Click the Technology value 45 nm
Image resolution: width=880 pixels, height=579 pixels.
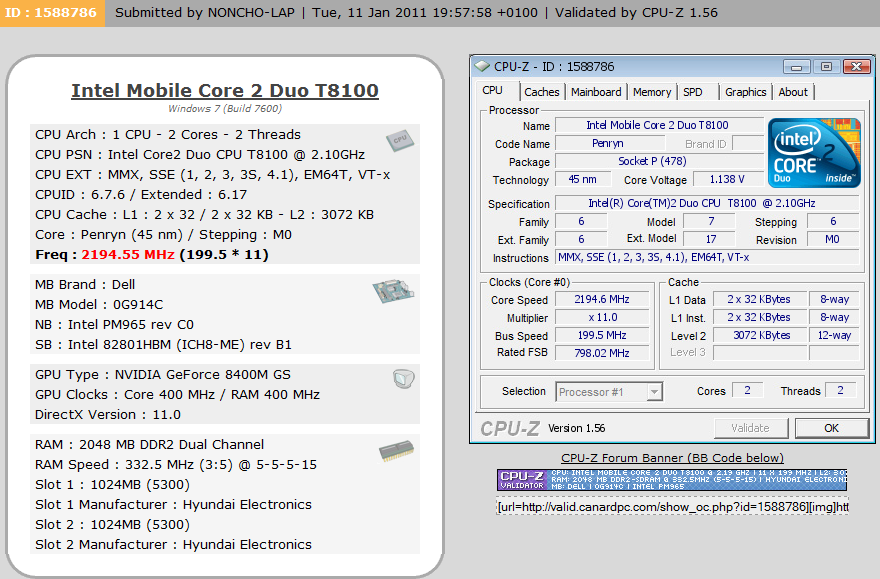coord(582,180)
